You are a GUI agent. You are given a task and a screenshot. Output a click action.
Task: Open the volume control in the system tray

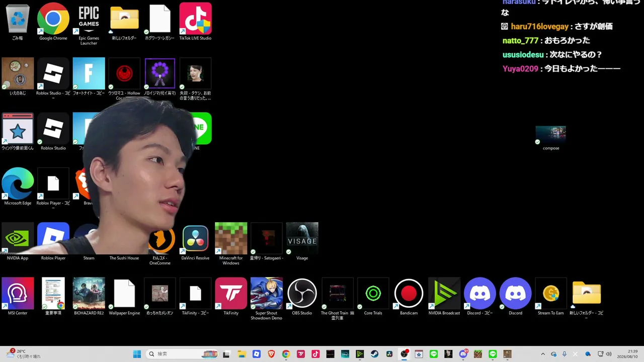click(609, 354)
